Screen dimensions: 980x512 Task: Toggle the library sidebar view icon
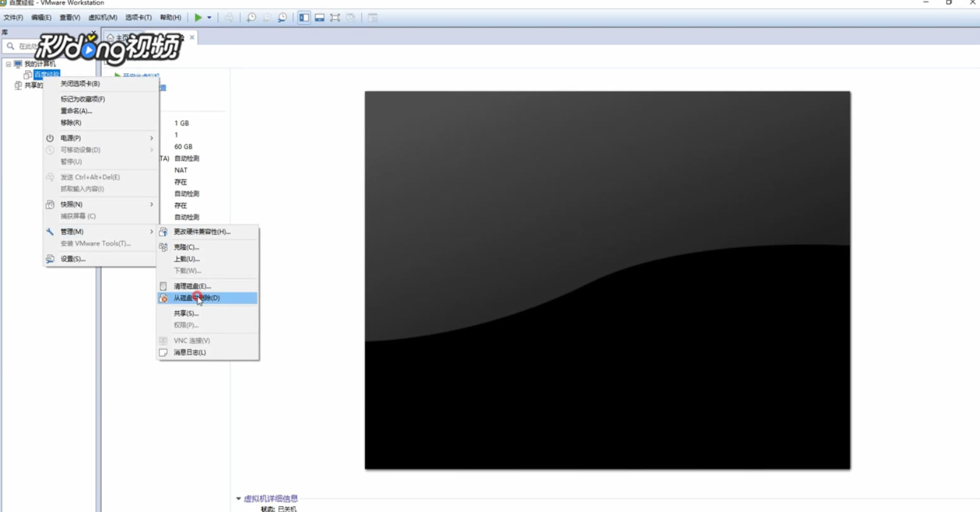point(304,18)
